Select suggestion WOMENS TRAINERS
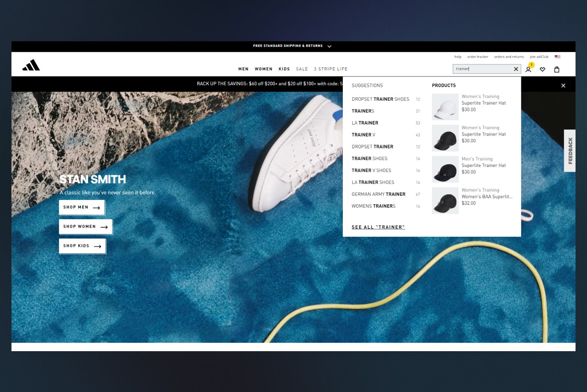This screenshot has width=587, height=392. pyautogui.click(x=386, y=206)
